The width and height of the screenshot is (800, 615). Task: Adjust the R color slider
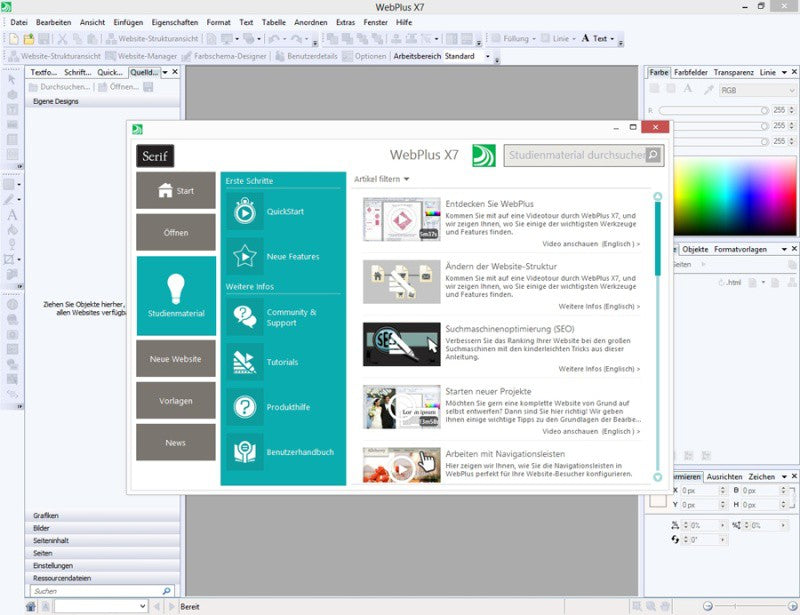pos(714,110)
